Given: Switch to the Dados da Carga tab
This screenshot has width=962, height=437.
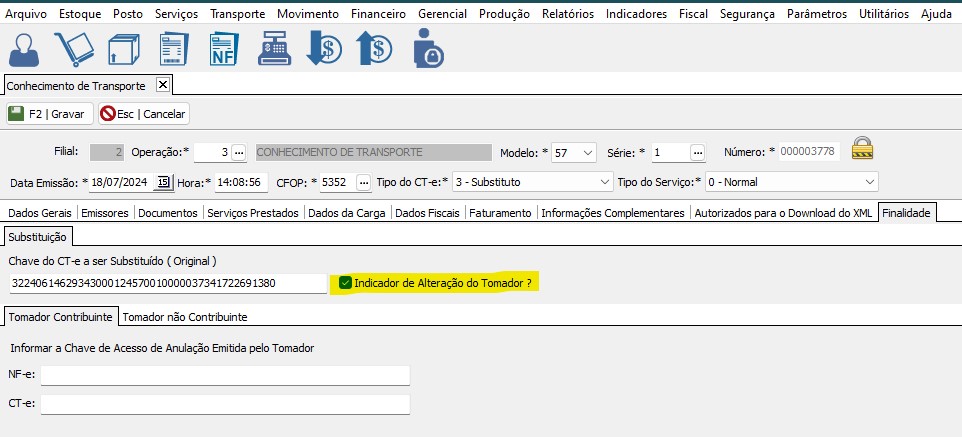Looking at the screenshot, I should [x=346, y=213].
